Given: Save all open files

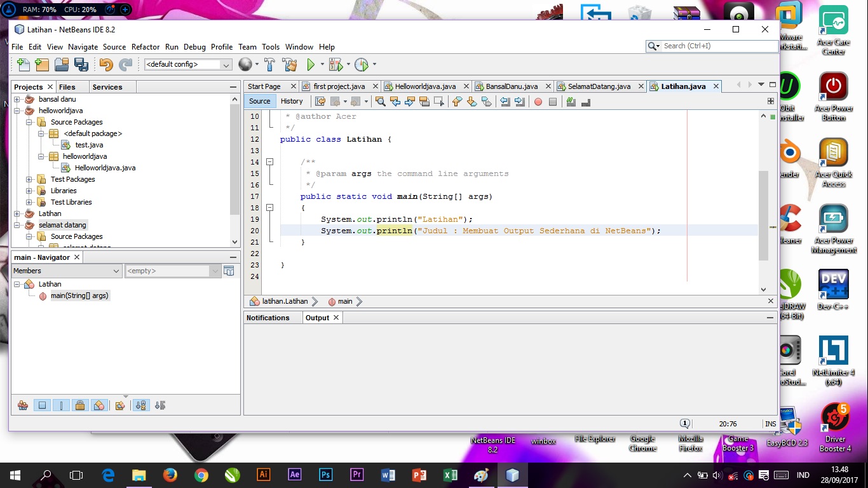Looking at the screenshot, I should tap(80, 64).
